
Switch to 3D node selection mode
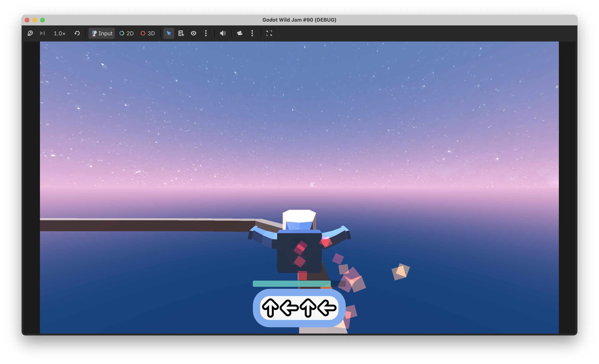pyautogui.click(x=148, y=33)
